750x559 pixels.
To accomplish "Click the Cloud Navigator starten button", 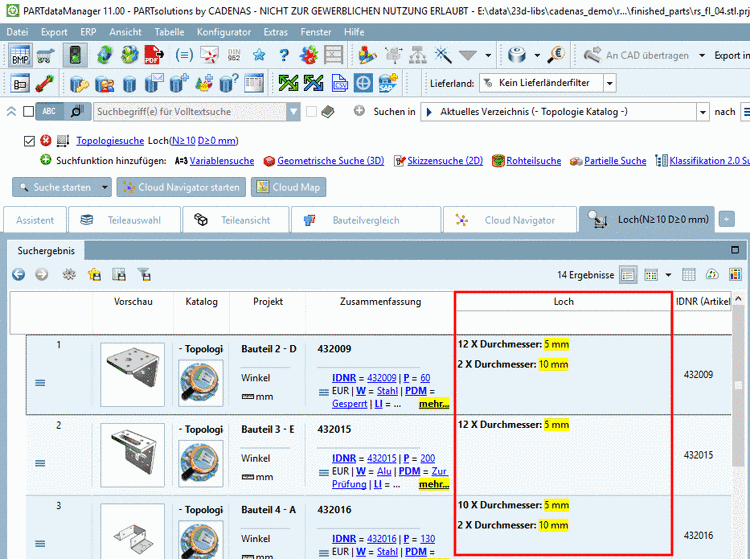I will 180,187.
